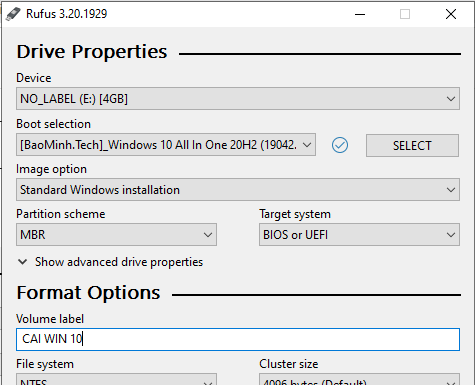Click the Target system label
Viewport: 475px width, 385px height.
[295, 214]
